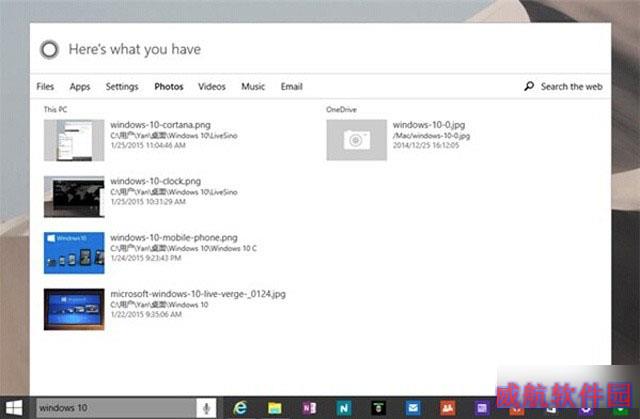This screenshot has height=419, width=640.
Task: Open microsoft-windows-10-live-verge thumbnail
Action: click(74, 309)
